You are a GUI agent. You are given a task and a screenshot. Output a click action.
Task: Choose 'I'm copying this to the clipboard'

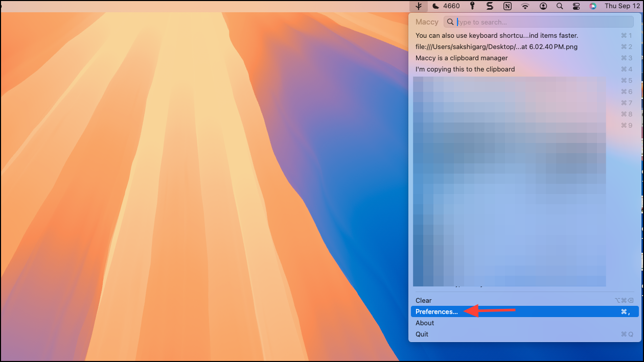coord(524,69)
